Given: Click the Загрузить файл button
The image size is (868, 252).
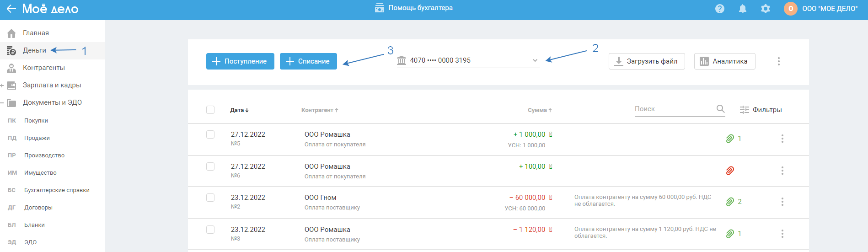Looking at the screenshot, I should coord(647,61).
